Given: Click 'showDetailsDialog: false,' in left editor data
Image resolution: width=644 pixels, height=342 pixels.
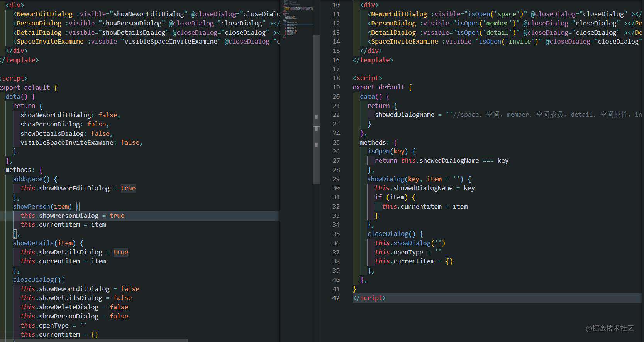Looking at the screenshot, I should coord(67,134).
